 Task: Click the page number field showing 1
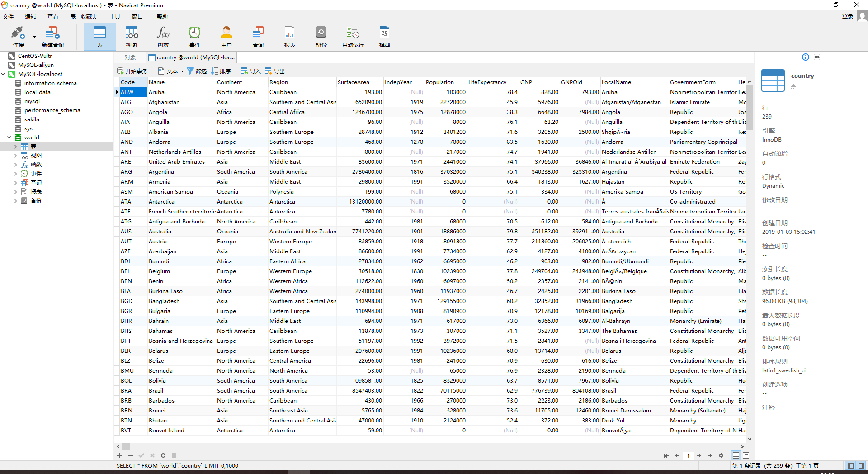click(688, 456)
